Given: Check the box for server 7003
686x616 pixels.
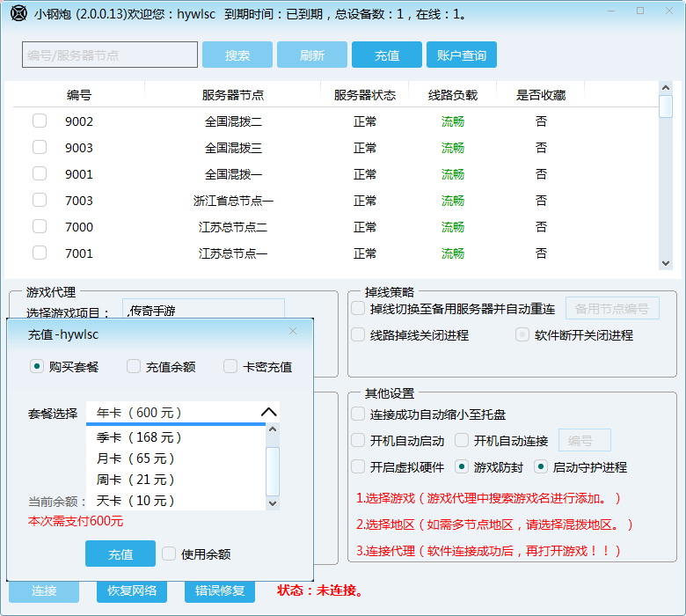Looking at the screenshot, I should (40, 200).
